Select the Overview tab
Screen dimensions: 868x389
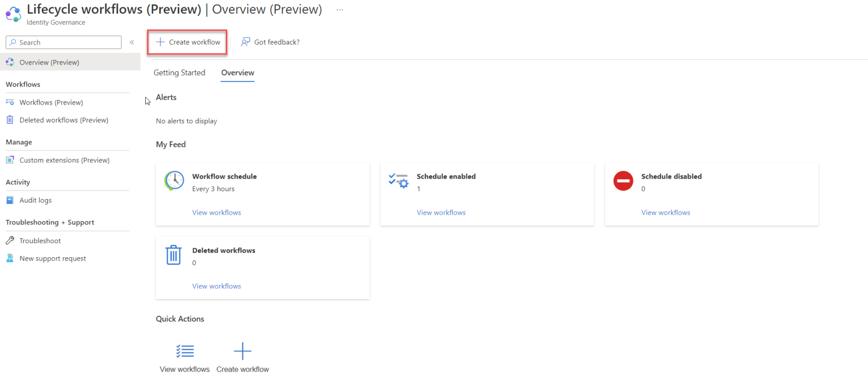point(237,72)
